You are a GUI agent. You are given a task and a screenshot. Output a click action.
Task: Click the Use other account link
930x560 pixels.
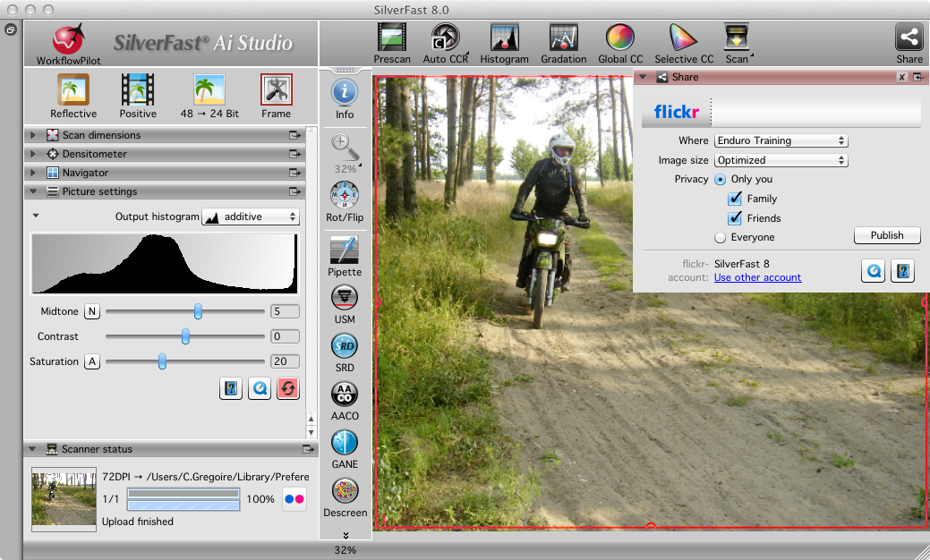click(757, 277)
